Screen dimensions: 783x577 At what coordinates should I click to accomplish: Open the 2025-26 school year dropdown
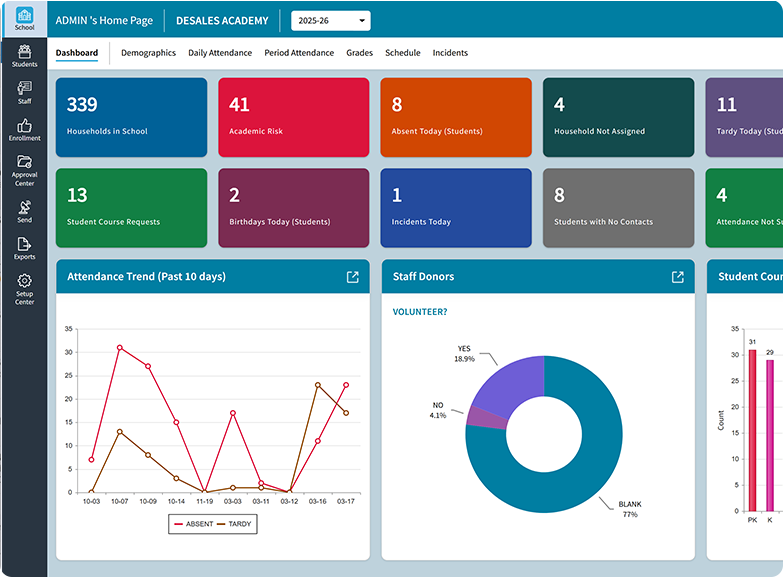click(x=331, y=20)
